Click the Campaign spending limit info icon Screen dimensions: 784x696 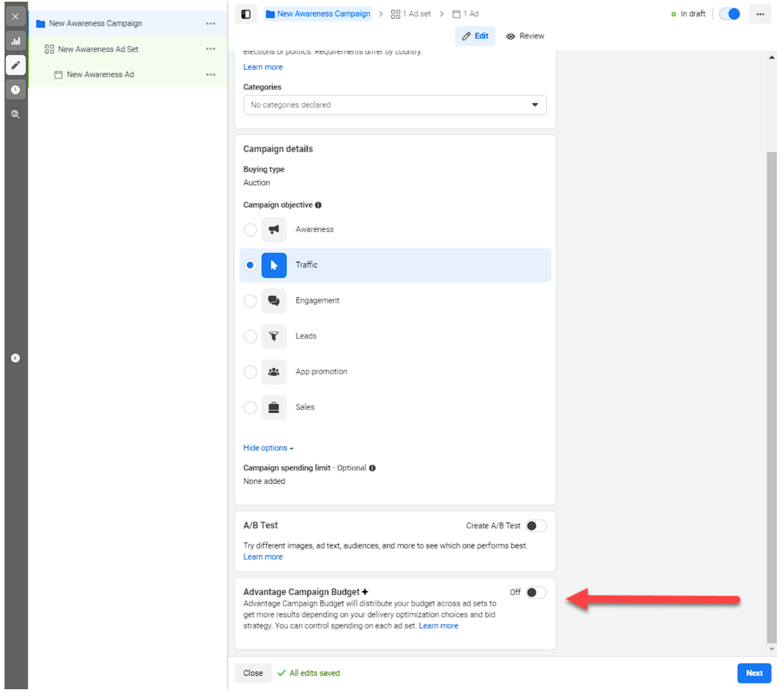[372, 468]
